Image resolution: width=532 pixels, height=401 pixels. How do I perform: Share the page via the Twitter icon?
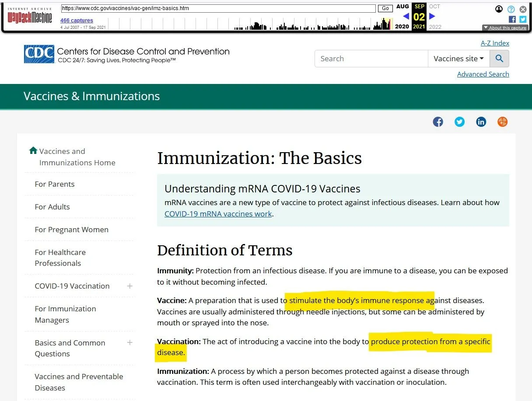[x=459, y=122]
